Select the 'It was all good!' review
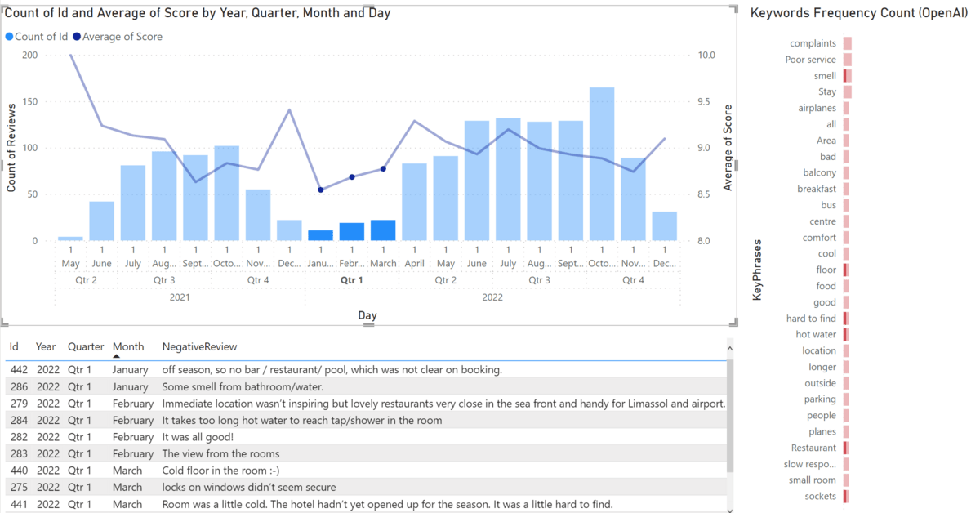 [198, 437]
